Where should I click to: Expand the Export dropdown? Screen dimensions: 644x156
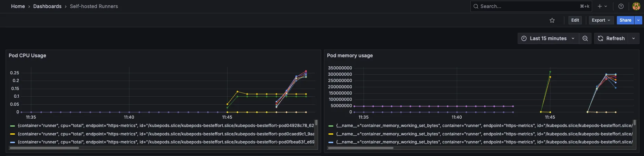click(x=601, y=20)
